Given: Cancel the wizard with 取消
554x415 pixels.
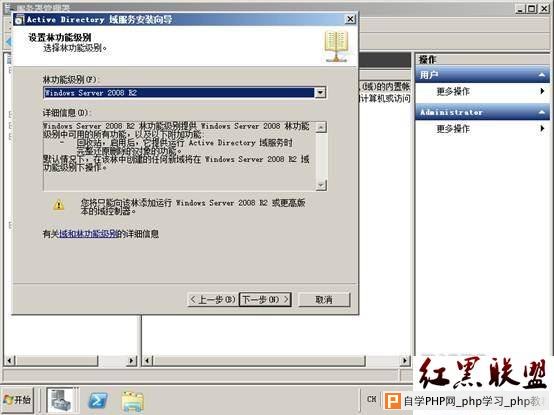Looking at the screenshot, I should pyautogui.click(x=324, y=300).
